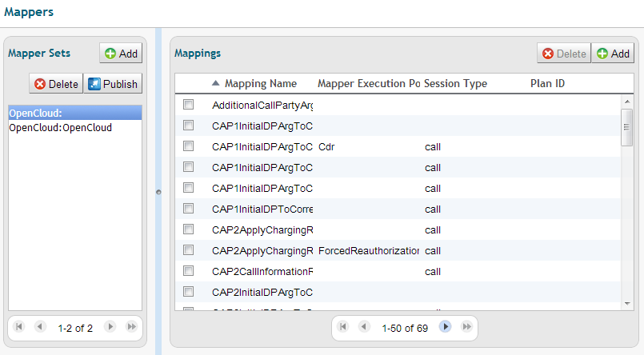Go to next page of Mappings
644x355 pixels.
click(446, 327)
